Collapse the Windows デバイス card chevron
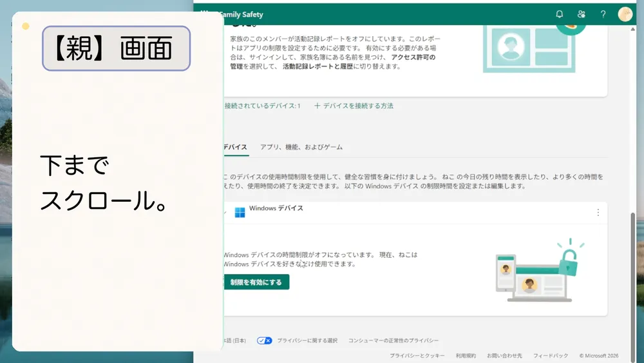The image size is (644, 363). coord(225,213)
